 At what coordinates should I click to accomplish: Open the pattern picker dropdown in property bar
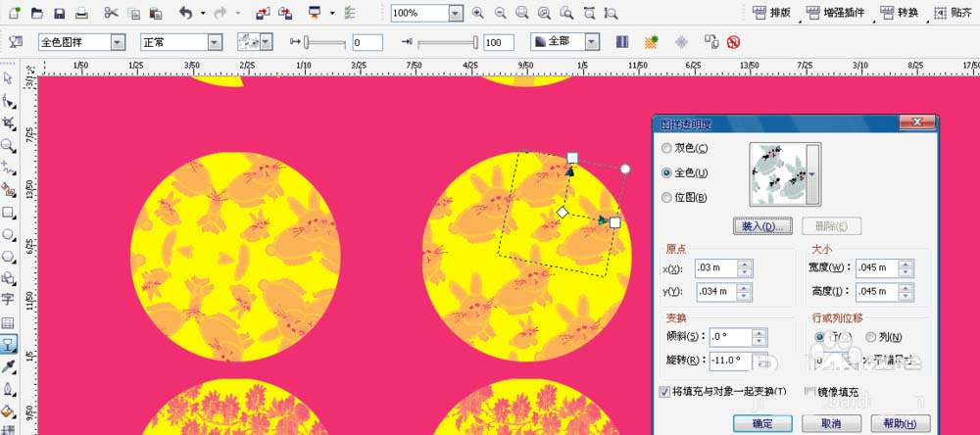267,42
